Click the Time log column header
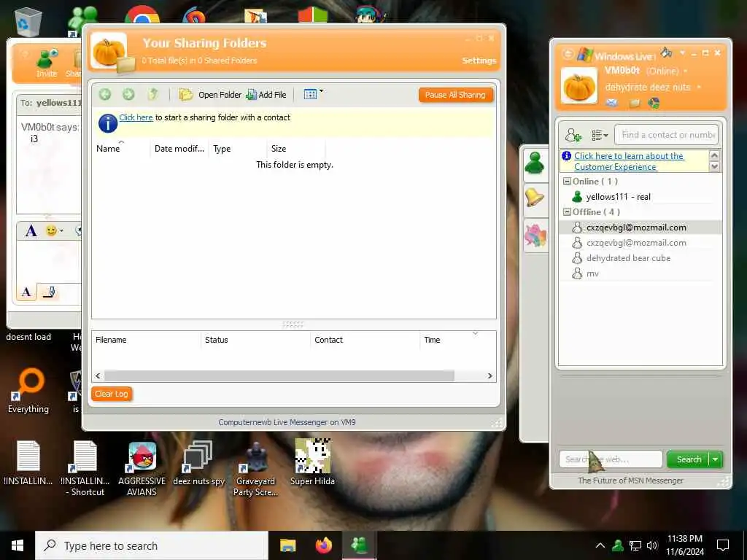 [457, 340]
